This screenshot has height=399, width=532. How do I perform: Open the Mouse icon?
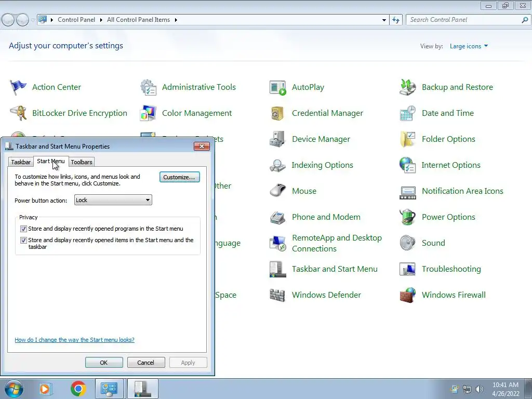coord(277,191)
